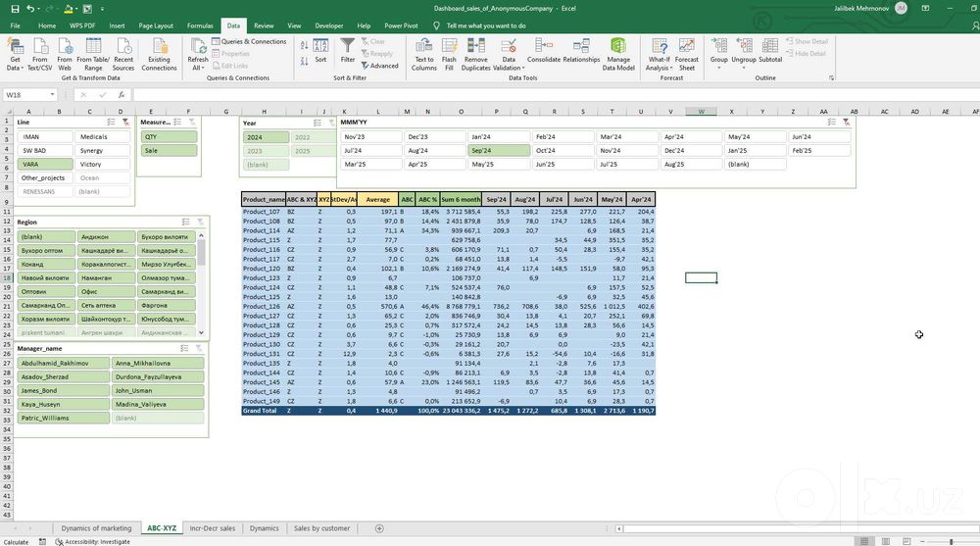Click the Advanced filter button
Image resolution: width=980 pixels, height=546 pixels.
[379, 66]
